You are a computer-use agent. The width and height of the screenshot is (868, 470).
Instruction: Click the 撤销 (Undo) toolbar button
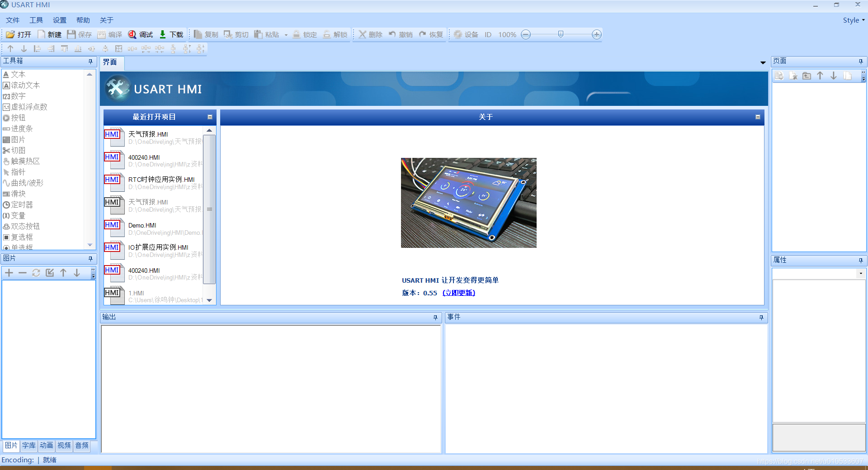(x=401, y=34)
